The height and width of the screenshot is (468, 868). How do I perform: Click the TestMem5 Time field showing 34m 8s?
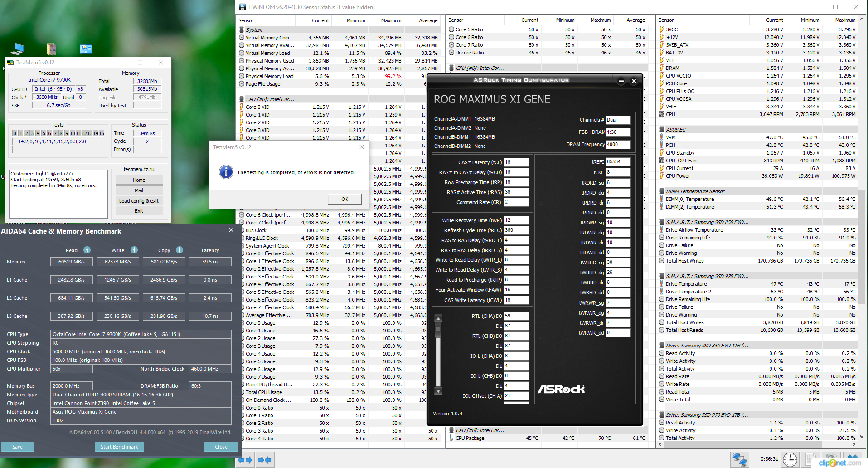click(147, 133)
